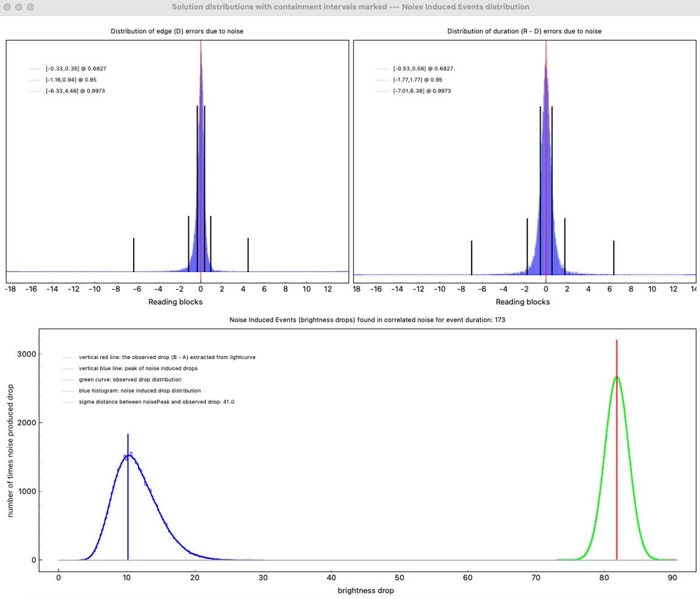The image size is (700, 599).
Task: Minimize the plot window
Action: pyautogui.click(x=18, y=7)
